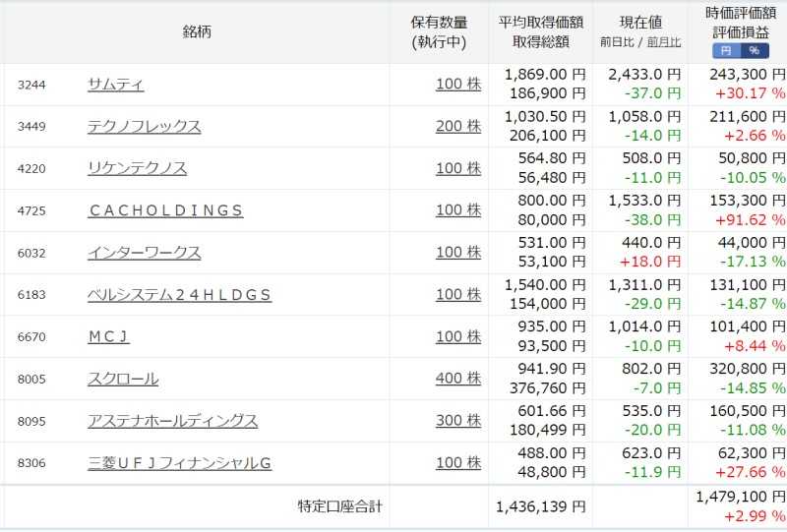Viewport: 787px width, 532px height.
Task: Open the ベルシステム２４ＨＬＤＧＳ stock link
Action: pos(179,295)
